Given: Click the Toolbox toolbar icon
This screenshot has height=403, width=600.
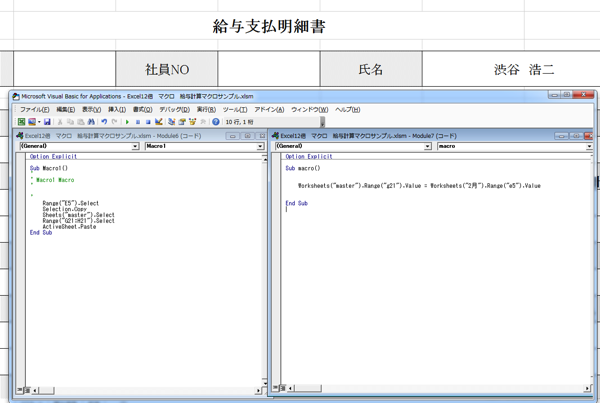Looking at the screenshot, I should 203,122.
